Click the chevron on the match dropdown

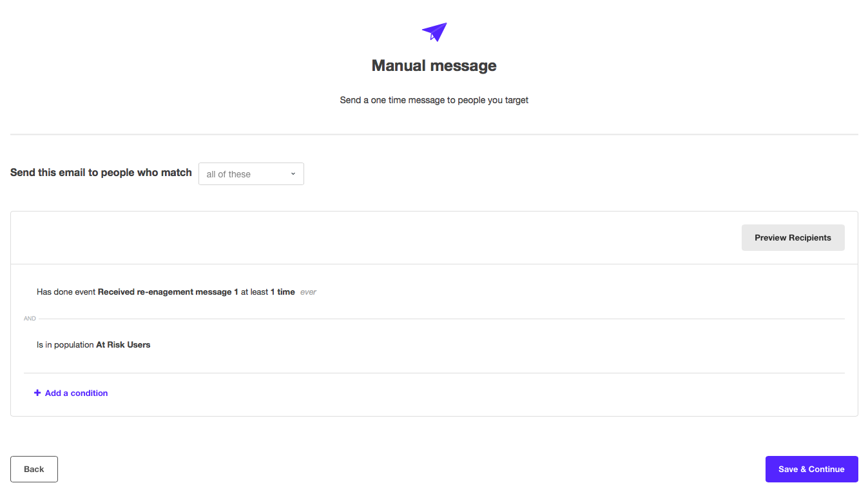click(x=294, y=173)
